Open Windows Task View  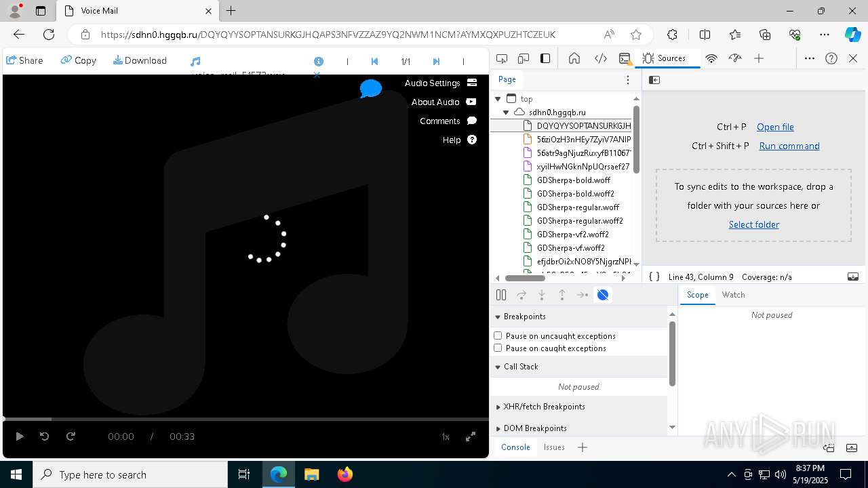[244, 474]
